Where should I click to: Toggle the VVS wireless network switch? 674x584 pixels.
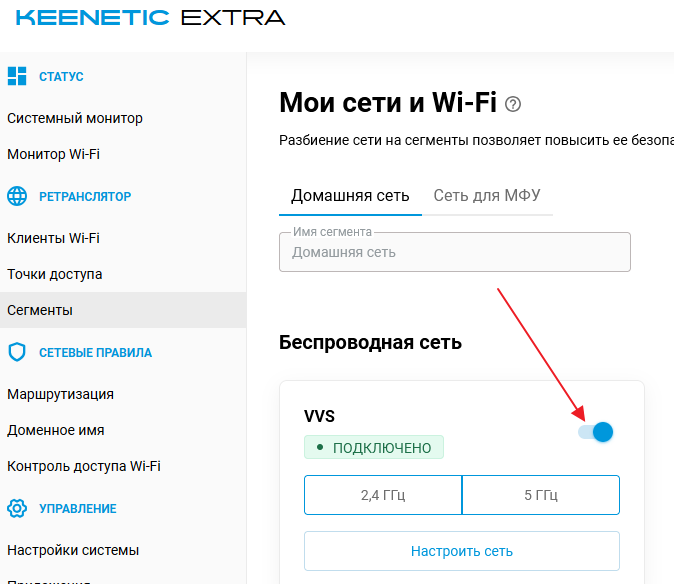click(x=596, y=432)
